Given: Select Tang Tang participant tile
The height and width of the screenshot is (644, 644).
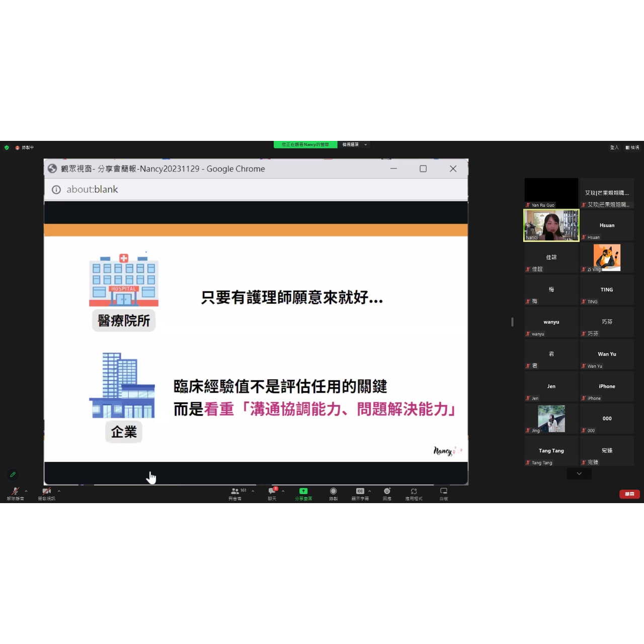Looking at the screenshot, I should 551,451.
